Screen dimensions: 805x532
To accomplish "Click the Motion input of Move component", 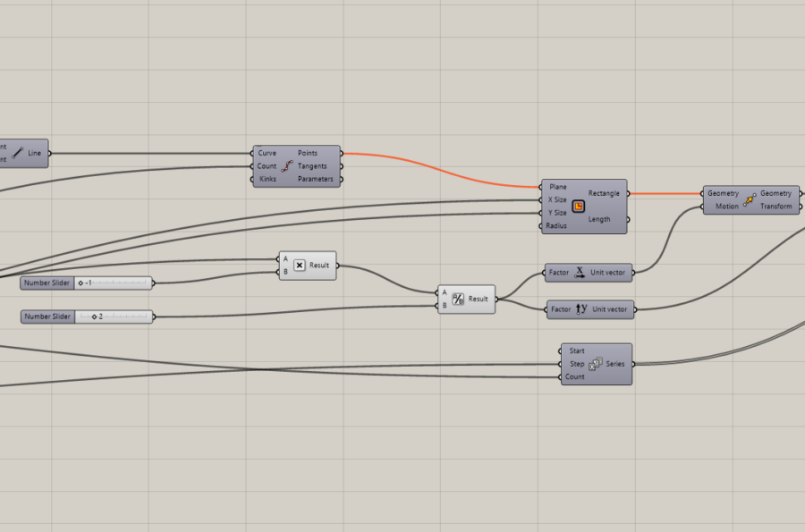I will (x=727, y=207).
